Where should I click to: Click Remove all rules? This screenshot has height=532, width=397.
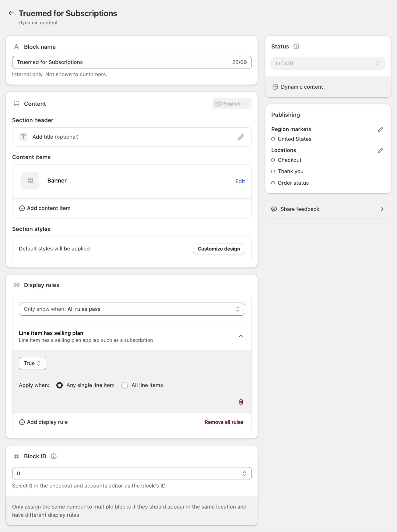pyautogui.click(x=224, y=422)
